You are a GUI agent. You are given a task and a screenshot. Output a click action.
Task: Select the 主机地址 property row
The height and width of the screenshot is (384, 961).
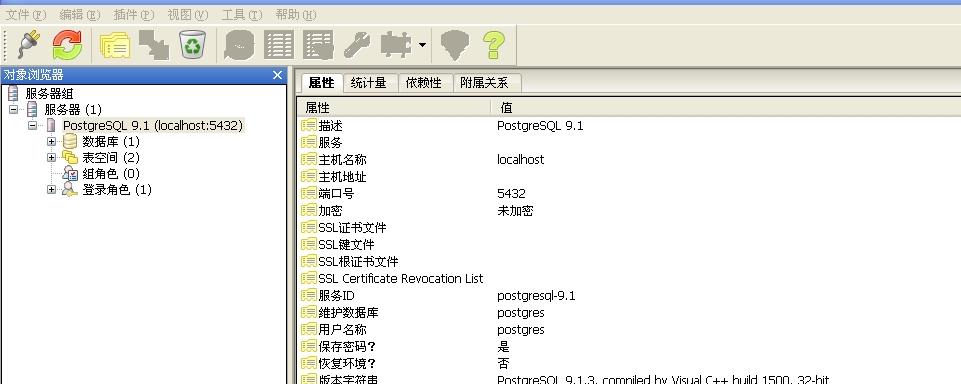629,177
